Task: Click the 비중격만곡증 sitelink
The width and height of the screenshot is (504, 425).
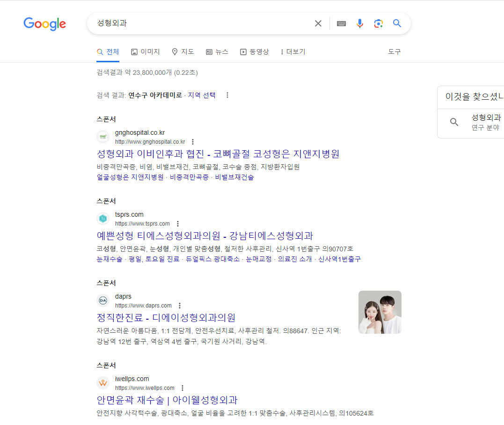Action: tap(189, 177)
